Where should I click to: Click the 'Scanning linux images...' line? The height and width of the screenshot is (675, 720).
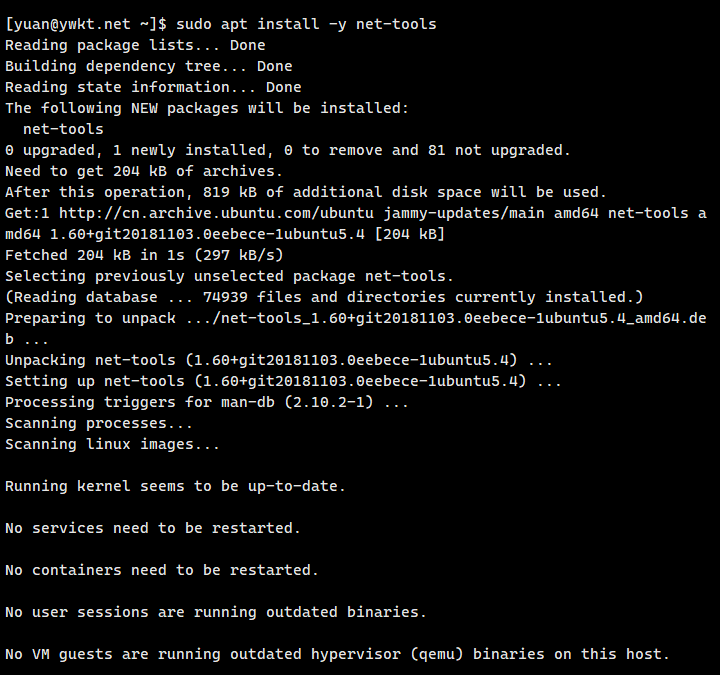click(112, 444)
